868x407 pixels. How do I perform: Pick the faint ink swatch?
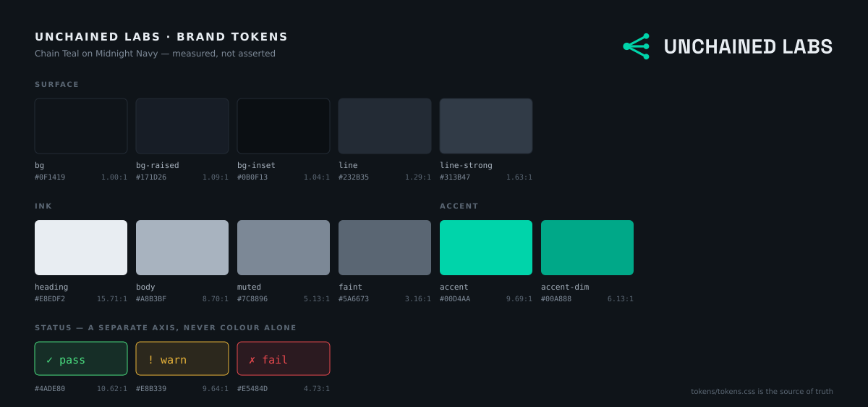click(x=385, y=248)
